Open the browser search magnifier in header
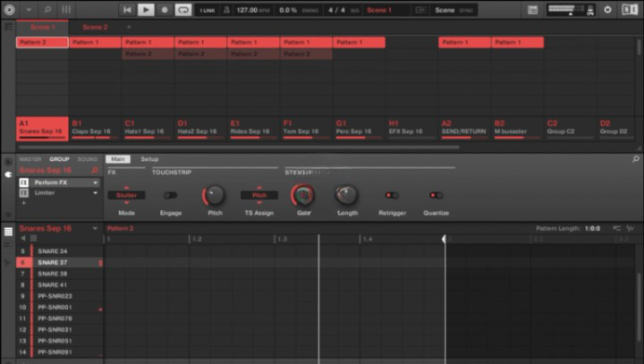The image size is (644, 364). (x=47, y=10)
